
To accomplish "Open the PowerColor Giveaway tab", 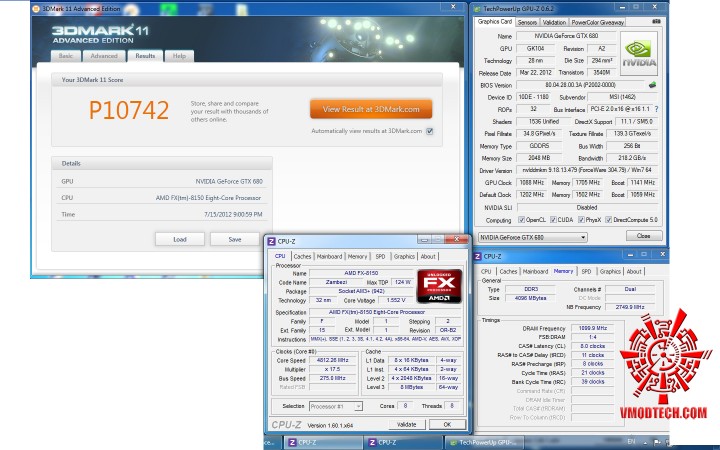I will pyautogui.click(x=597, y=22).
